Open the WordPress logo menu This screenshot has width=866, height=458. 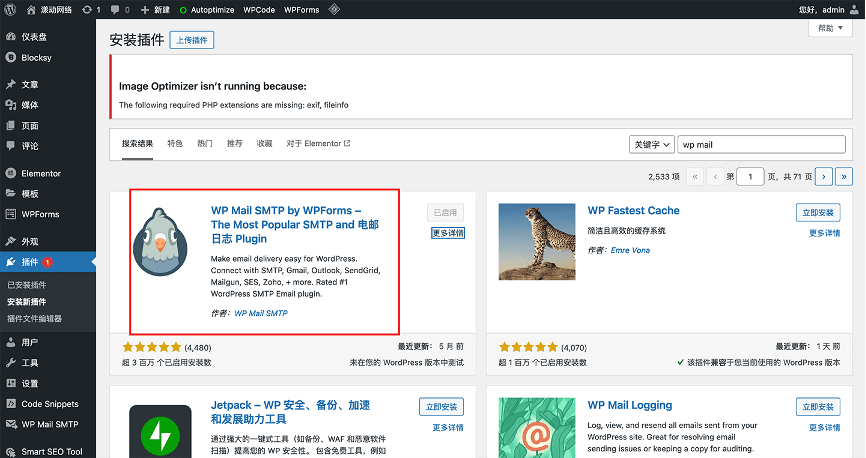pos(10,9)
